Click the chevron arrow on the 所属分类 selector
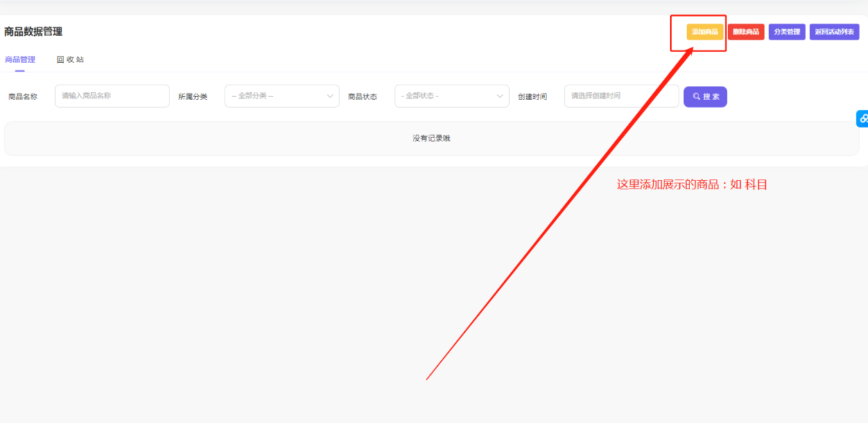The image size is (868, 423). pyautogui.click(x=329, y=96)
